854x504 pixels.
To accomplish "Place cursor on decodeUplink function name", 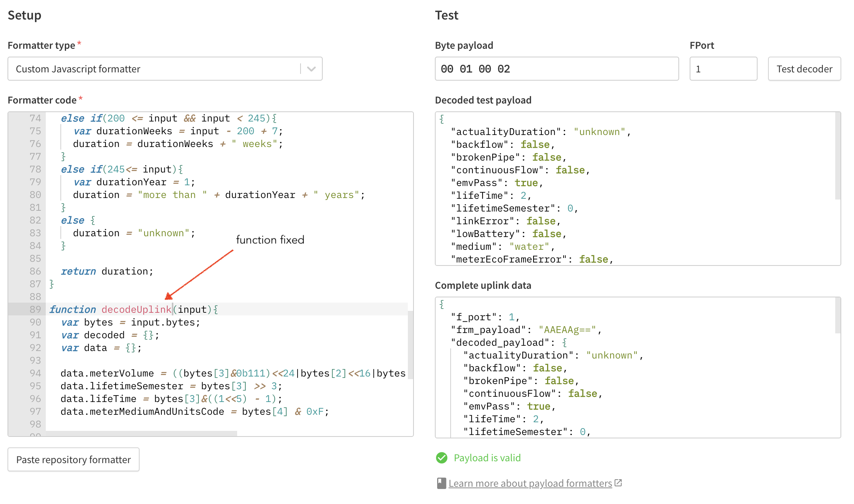I will [136, 309].
